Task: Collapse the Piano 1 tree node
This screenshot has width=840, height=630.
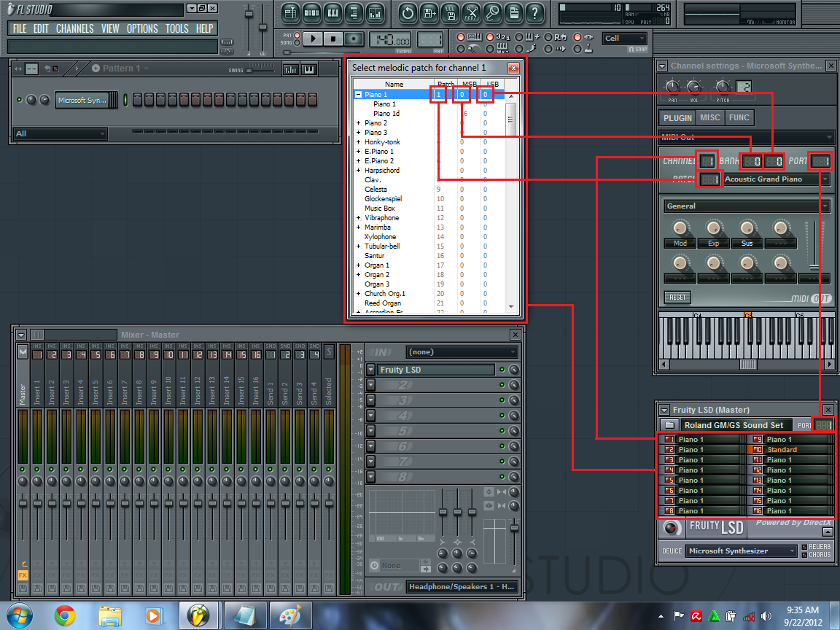Action: pyautogui.click(x=359, y=94)
